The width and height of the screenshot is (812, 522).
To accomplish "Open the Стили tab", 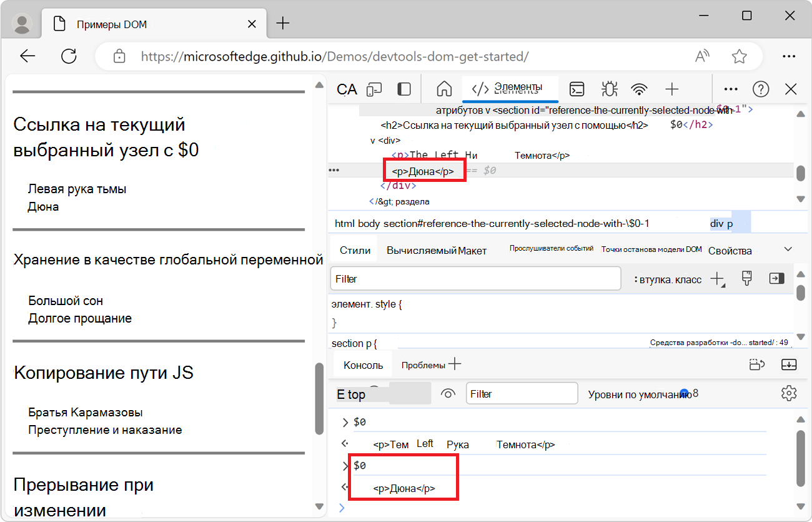I will point(355,250).
